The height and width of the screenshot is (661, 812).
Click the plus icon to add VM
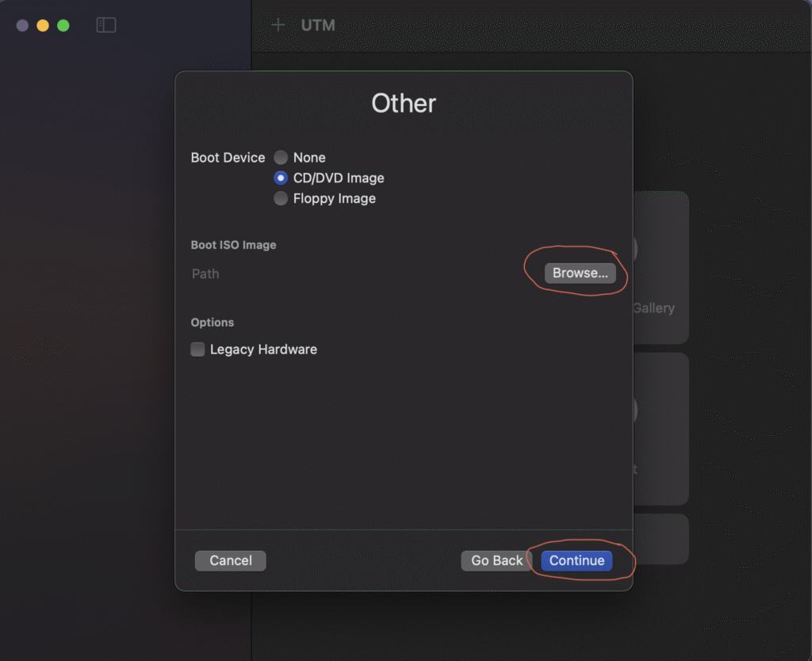click(x=278, y=25)
